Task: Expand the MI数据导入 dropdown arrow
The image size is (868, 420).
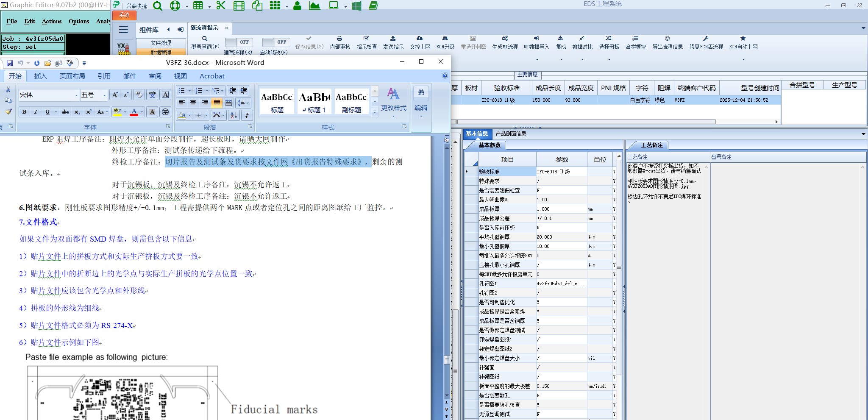Action: [x=537, y=59]
